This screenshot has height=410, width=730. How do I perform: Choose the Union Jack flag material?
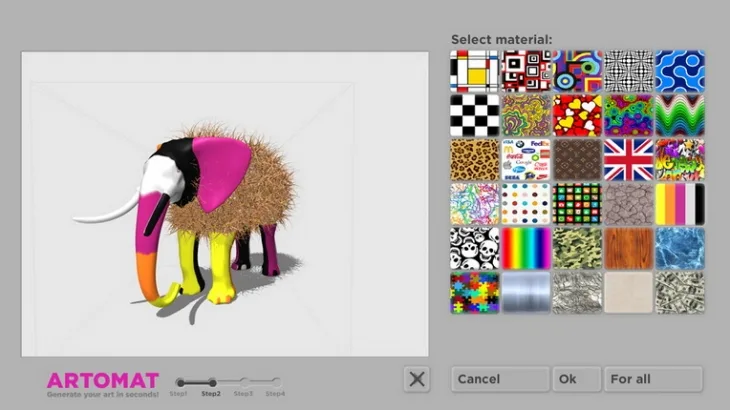(x=628, y=160)
